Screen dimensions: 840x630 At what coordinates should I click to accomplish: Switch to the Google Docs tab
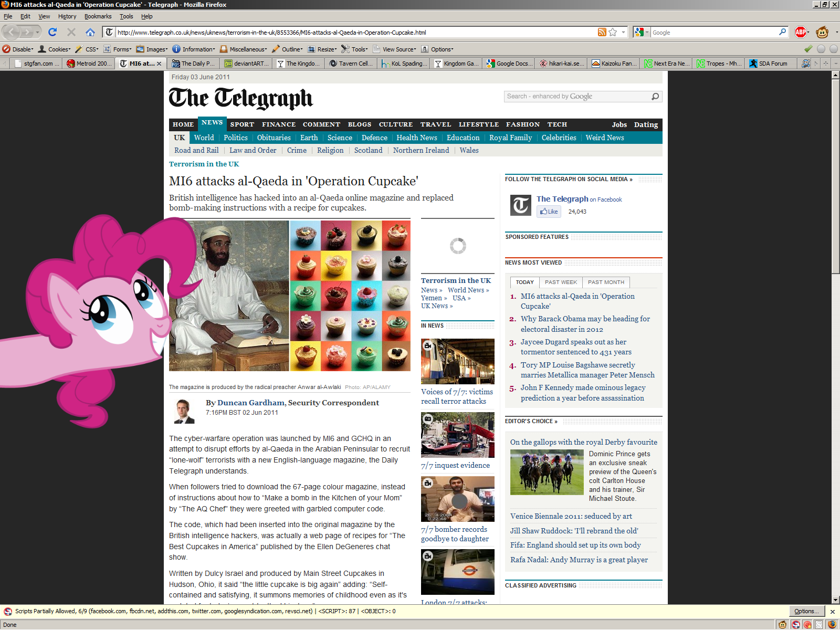click(x=509, y=64)
